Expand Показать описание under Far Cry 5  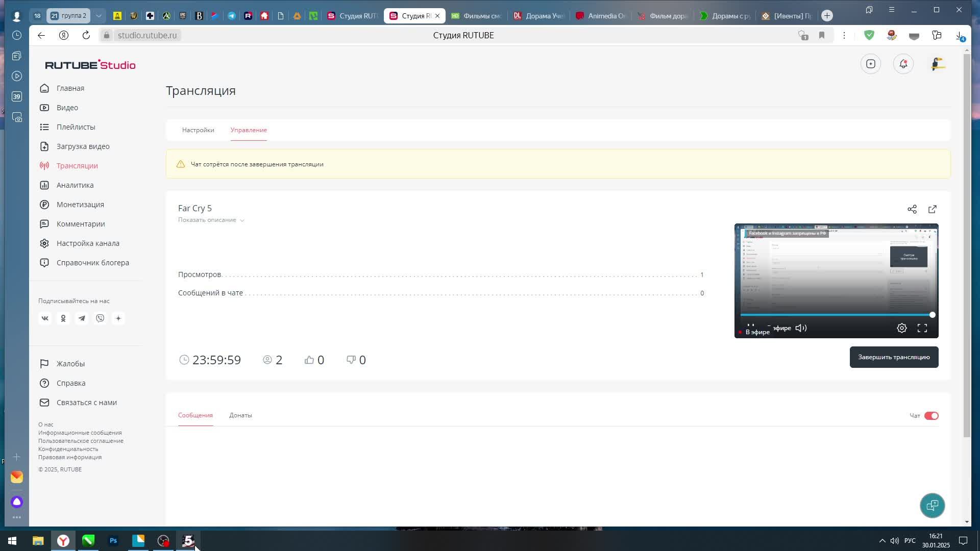coord(211,220)
